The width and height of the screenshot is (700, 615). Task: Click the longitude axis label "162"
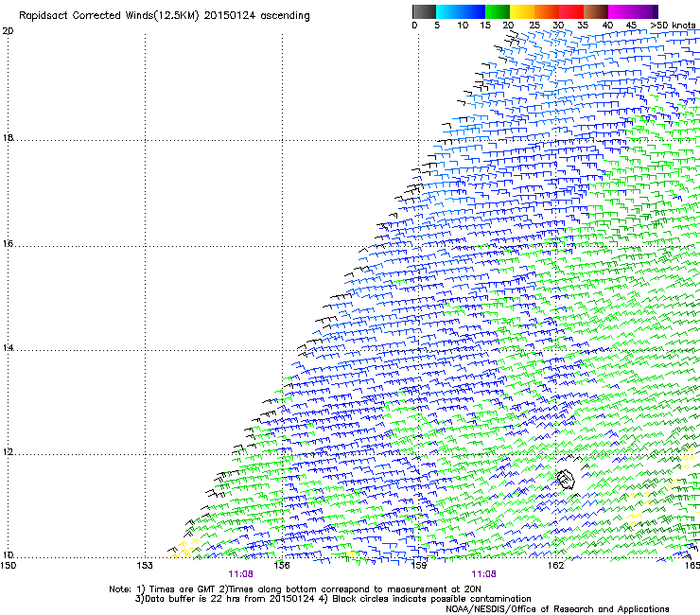click(x=555, y=566)
